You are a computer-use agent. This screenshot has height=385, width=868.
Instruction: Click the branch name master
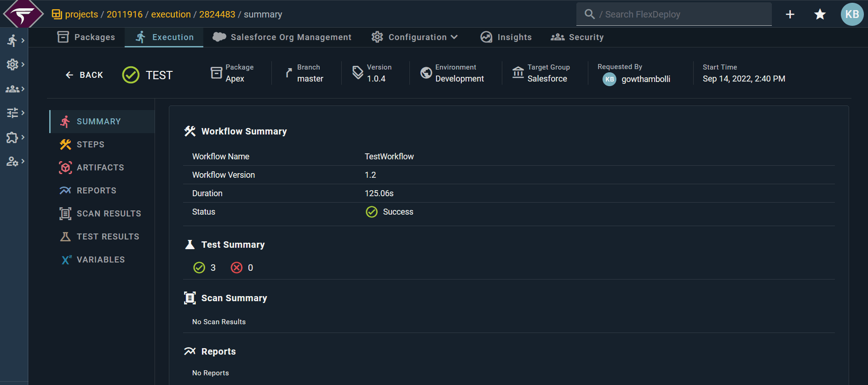coord(310,79)
